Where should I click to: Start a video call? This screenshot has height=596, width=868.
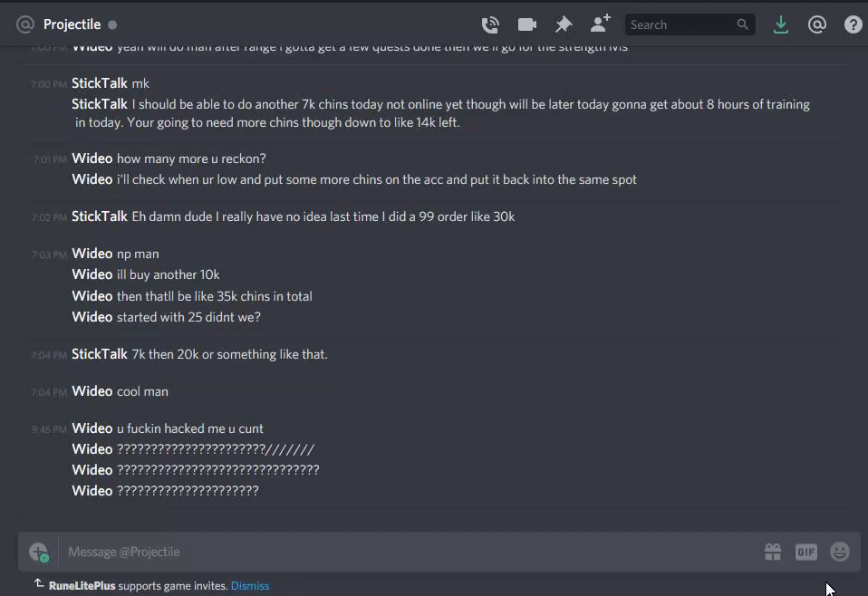[x=527, y=24]
